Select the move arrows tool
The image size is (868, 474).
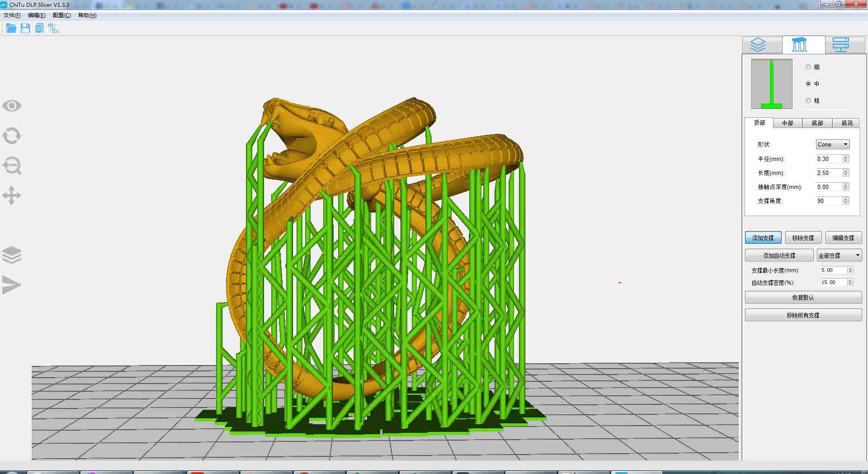[x=12, y=196]
